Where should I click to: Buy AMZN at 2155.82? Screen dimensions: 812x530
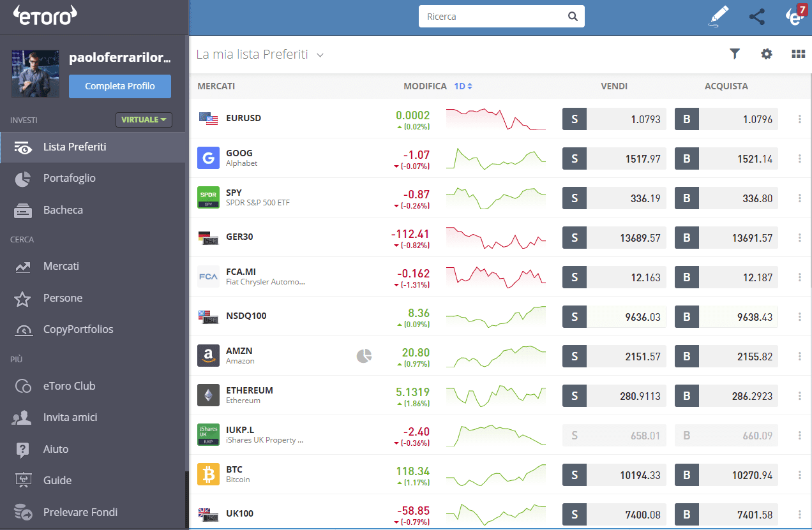click(x=726, y=356)
